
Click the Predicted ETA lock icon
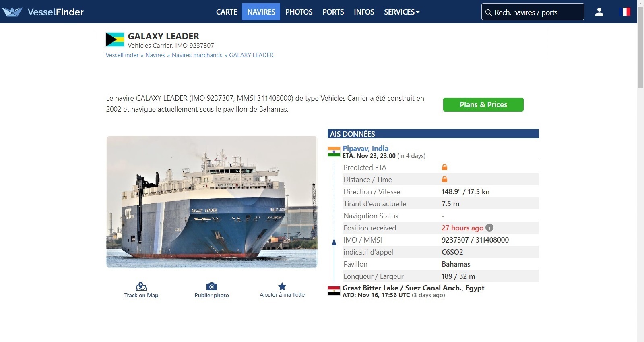tap(444, 167)
